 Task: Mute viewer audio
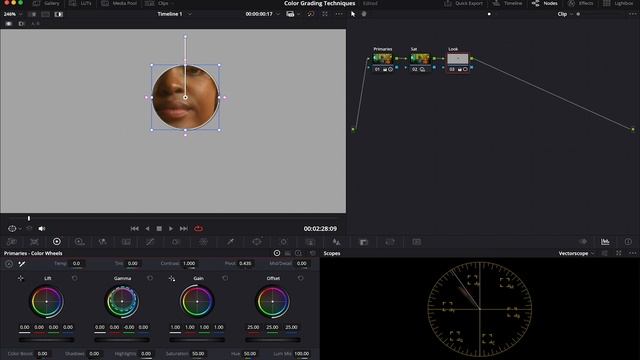click(42, 229)
